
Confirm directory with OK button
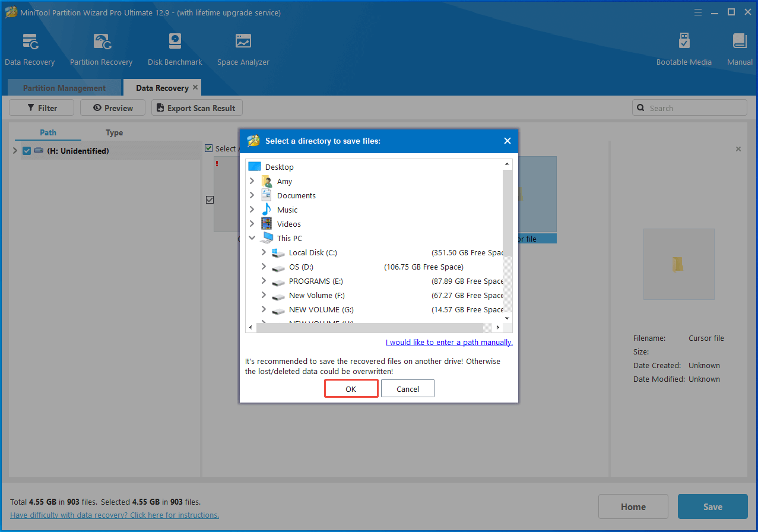point(351,389)
